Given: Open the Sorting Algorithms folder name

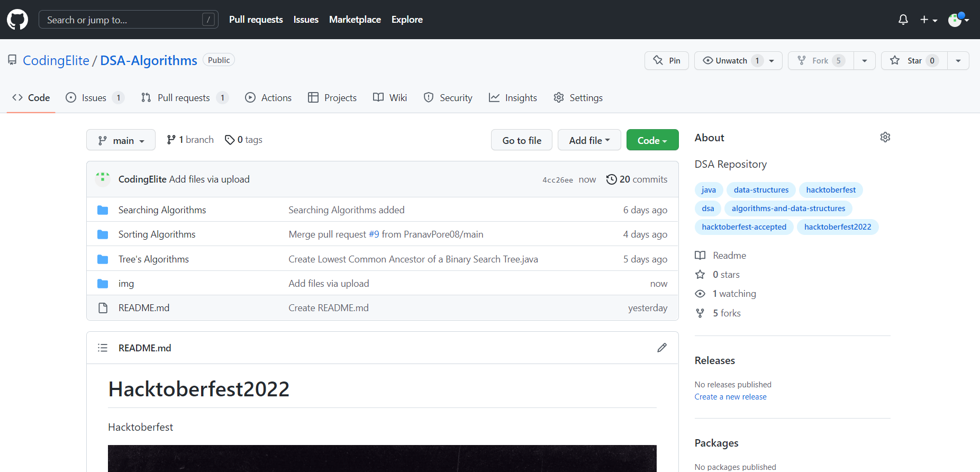Looking at the screenshot, I should point(157,234).
